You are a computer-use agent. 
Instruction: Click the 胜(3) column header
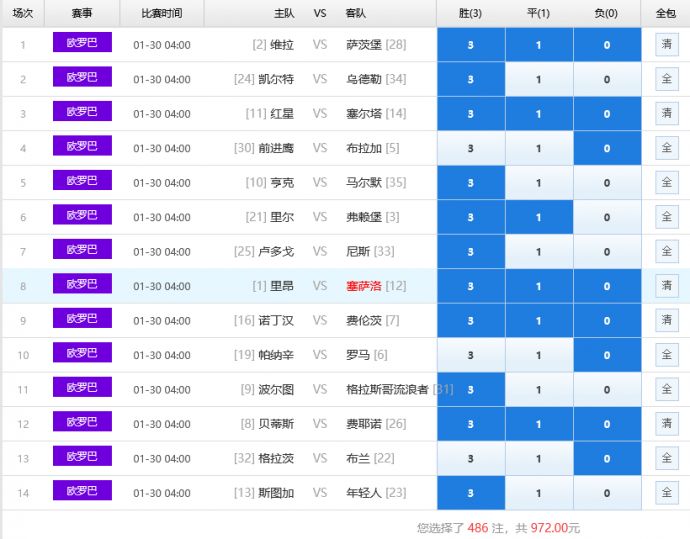tap(470, 13)
